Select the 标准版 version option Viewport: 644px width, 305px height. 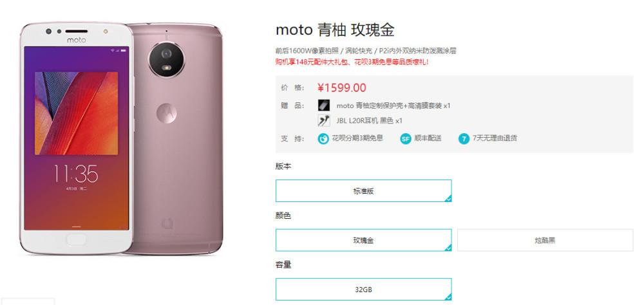363,191
